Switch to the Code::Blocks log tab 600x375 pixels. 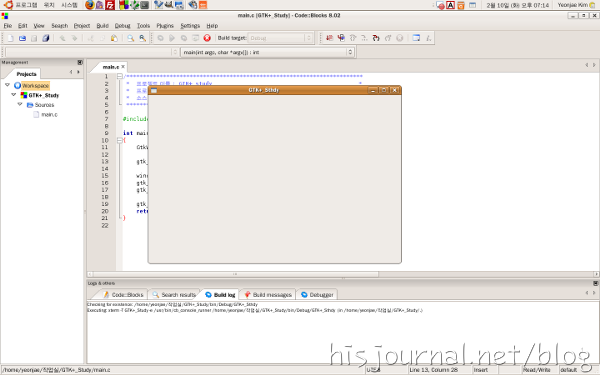click(123, 295)
